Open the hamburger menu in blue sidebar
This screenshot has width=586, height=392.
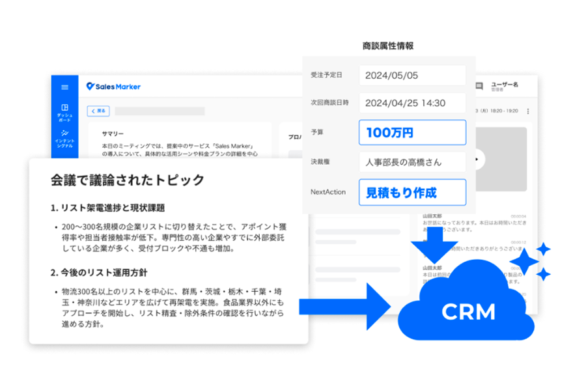click(x=64, y=87)
